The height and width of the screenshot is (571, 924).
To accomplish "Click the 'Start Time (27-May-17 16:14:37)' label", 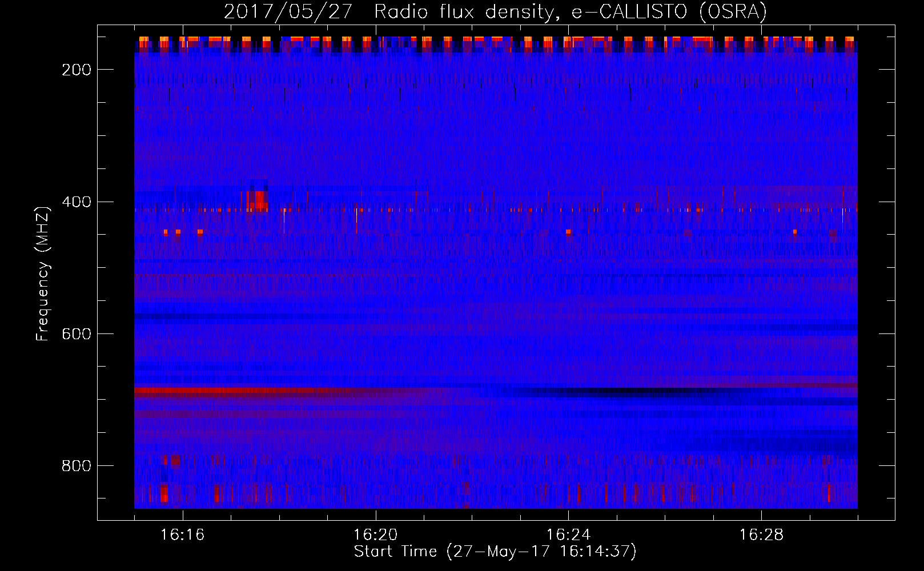I will pos(495,552).
